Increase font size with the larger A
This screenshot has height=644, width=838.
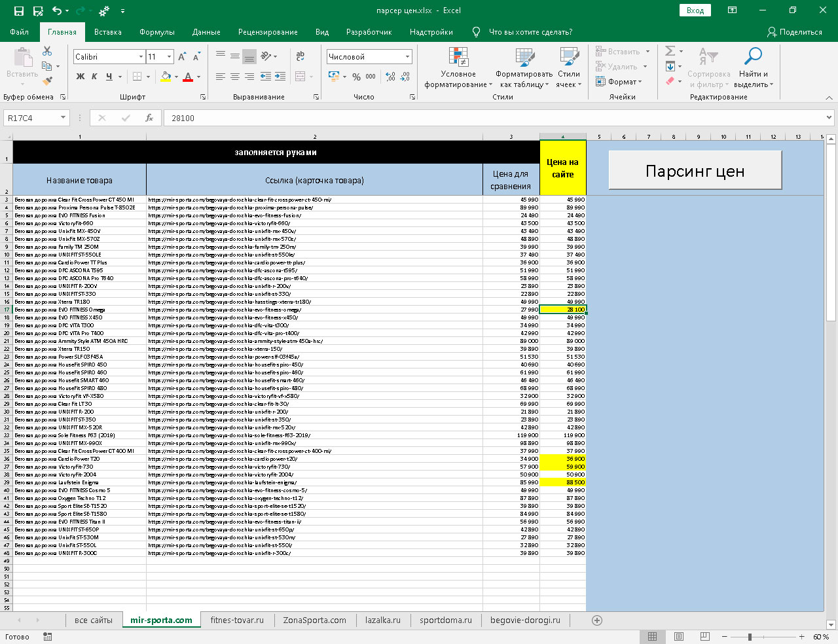(182, 57)
